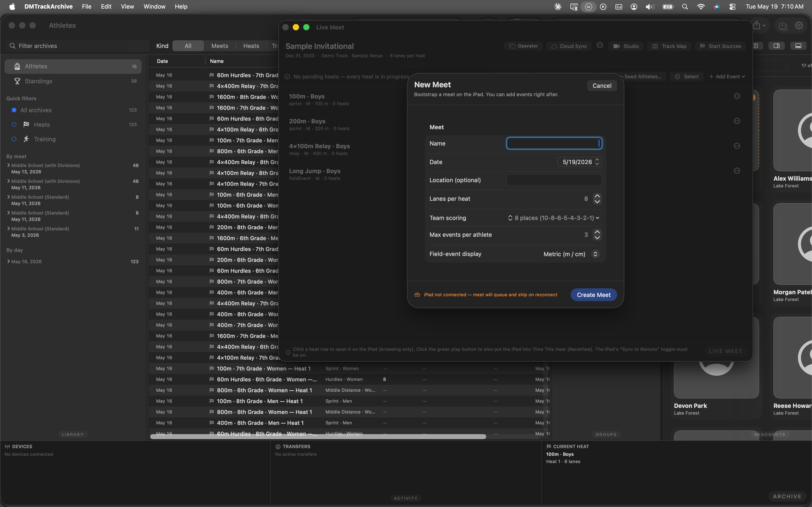Click the Operator toolbar button
Image resolution: width=812 pixels, height=507 pixels.
pos(523,46)
